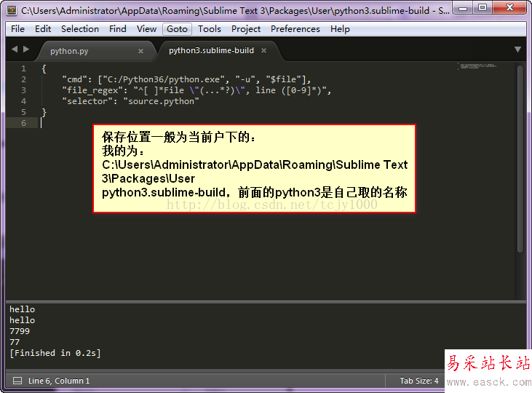Click the "cmd" key in line 2
The height and width of the screenshot is (393, 532).
pos(75,80)
